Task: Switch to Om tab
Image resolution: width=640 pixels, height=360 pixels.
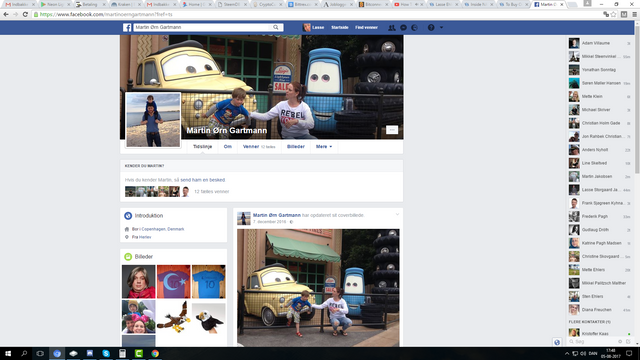Action: tap(227, 147)
